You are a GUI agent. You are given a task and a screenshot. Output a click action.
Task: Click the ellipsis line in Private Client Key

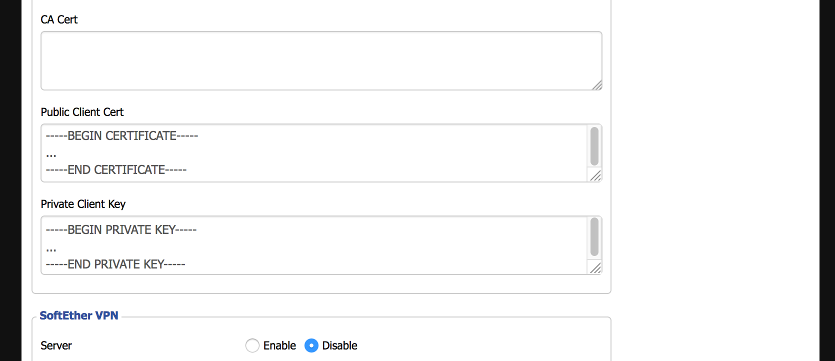point(51,249)
